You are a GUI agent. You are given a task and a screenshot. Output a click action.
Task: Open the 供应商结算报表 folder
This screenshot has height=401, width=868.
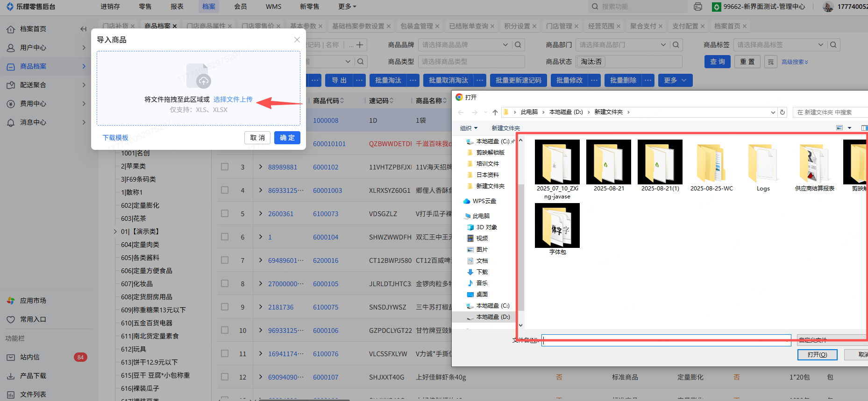click(814, 166)
